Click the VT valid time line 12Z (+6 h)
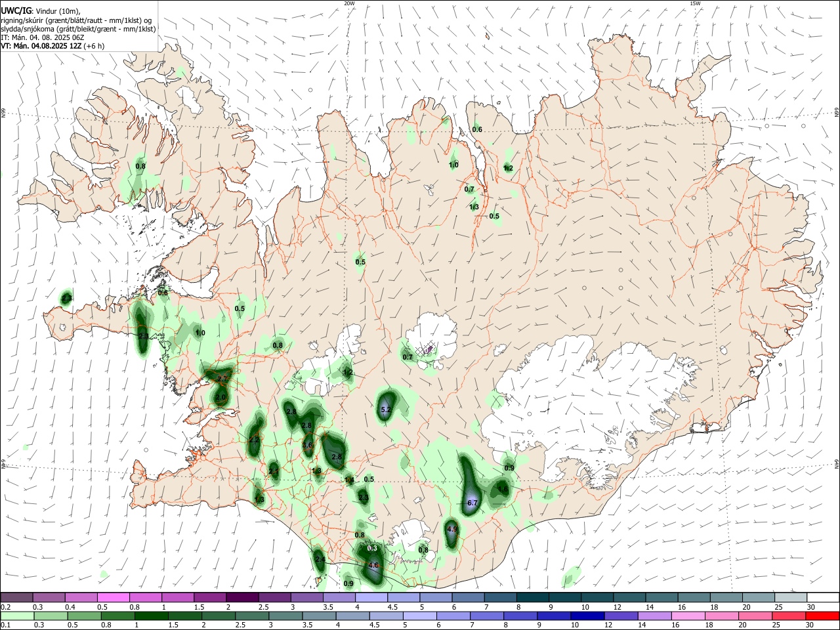The width and height of the screenshot is (840, 630). point(52,46)
